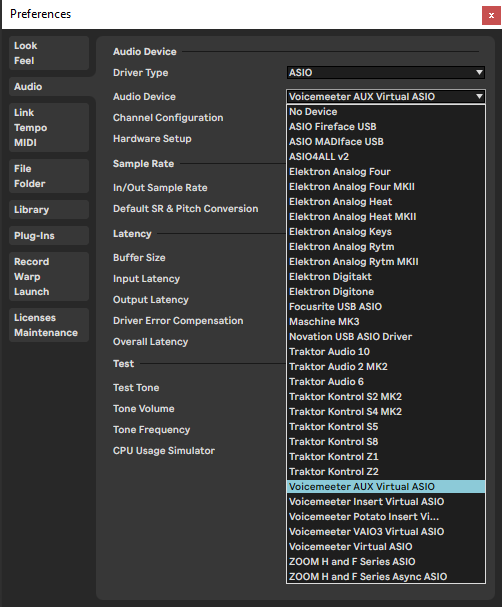Open the Licenses Maintenance tab
The width and height of the screenshot is (502, 607).
[49, 325]
